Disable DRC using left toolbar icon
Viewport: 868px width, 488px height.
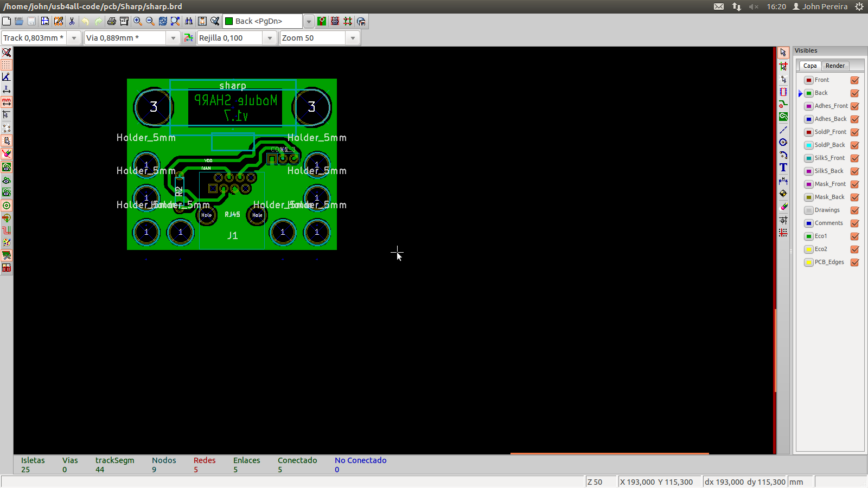point(7,53)
